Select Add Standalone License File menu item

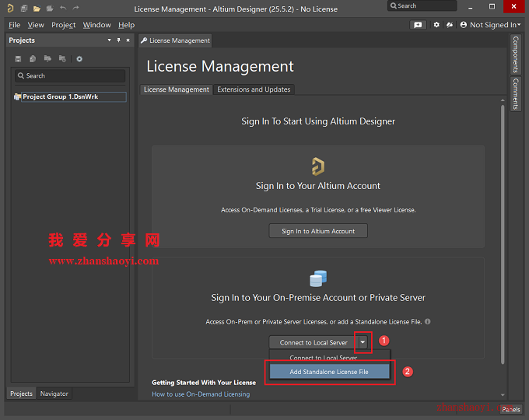click(x=329, y=372)
